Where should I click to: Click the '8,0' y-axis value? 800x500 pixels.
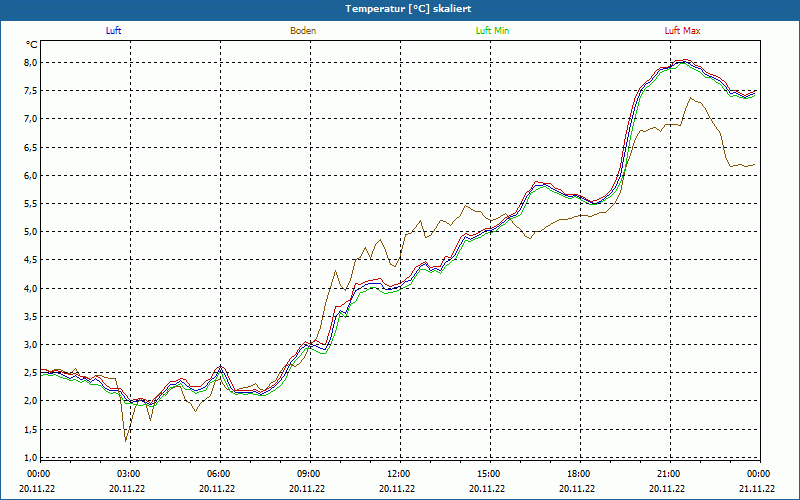pos(32,63)
